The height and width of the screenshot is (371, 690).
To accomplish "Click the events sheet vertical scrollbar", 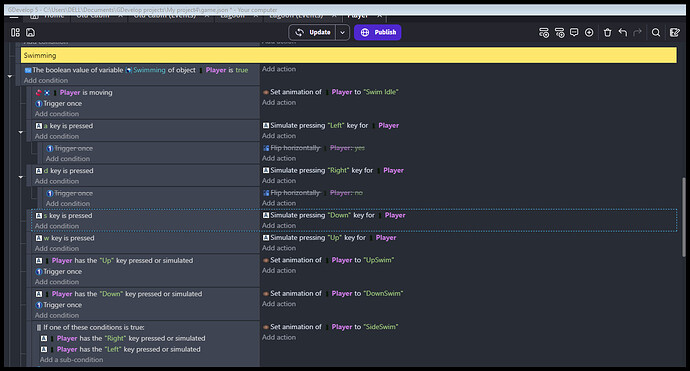I will coord(683,217).
